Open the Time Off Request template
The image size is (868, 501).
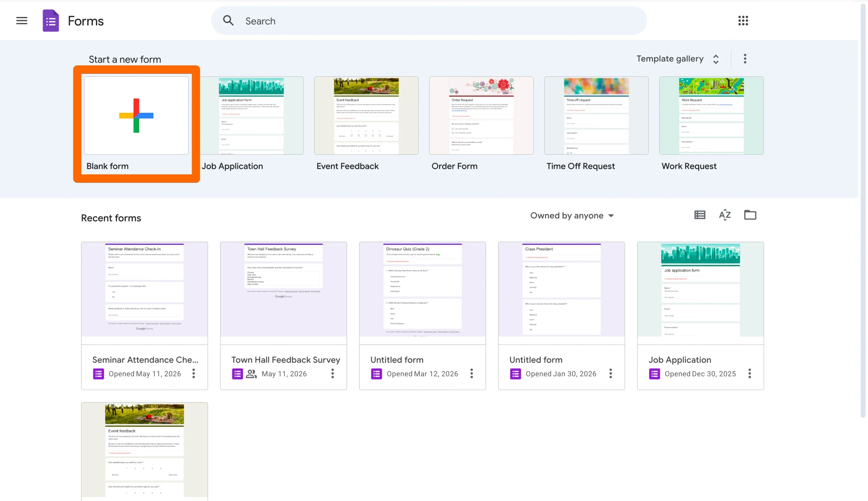[x=596, y=116]
